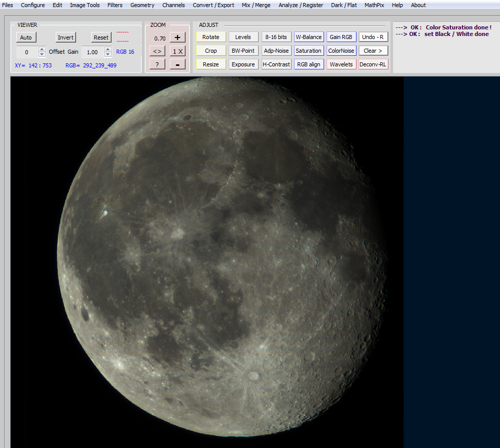The image size is (500, 448).
Task: Click the zoom out minus button
Action: 177,64
